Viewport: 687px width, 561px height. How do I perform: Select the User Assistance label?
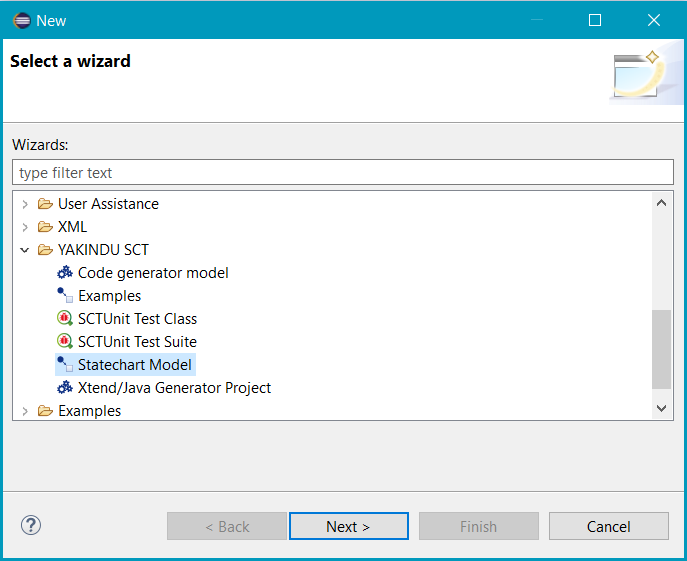pyautogui.click(x=108, y=204)
